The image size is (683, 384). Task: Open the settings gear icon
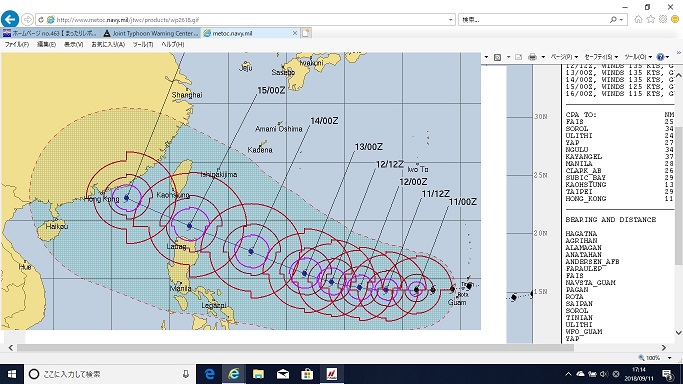[x=663, y=19]
